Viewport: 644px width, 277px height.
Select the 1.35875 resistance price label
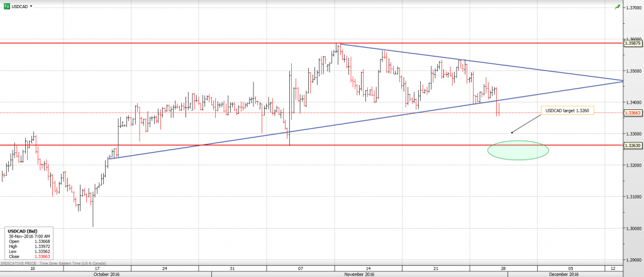[633, 43]
